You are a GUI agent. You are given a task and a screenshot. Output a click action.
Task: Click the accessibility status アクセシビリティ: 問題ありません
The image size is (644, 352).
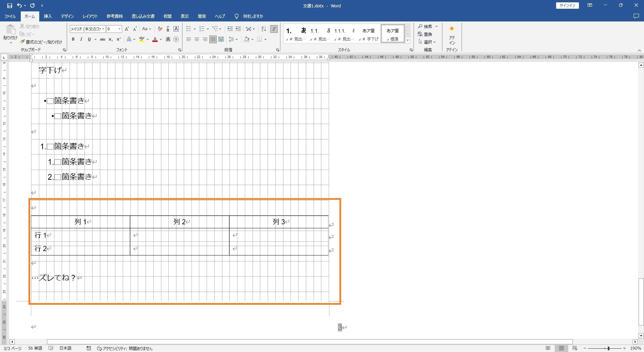point(125,348)
